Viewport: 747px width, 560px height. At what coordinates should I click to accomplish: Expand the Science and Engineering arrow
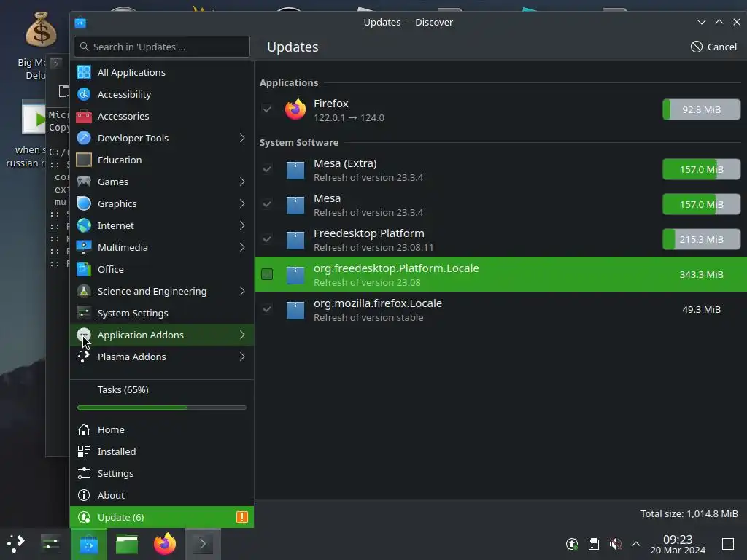[242, 292]
